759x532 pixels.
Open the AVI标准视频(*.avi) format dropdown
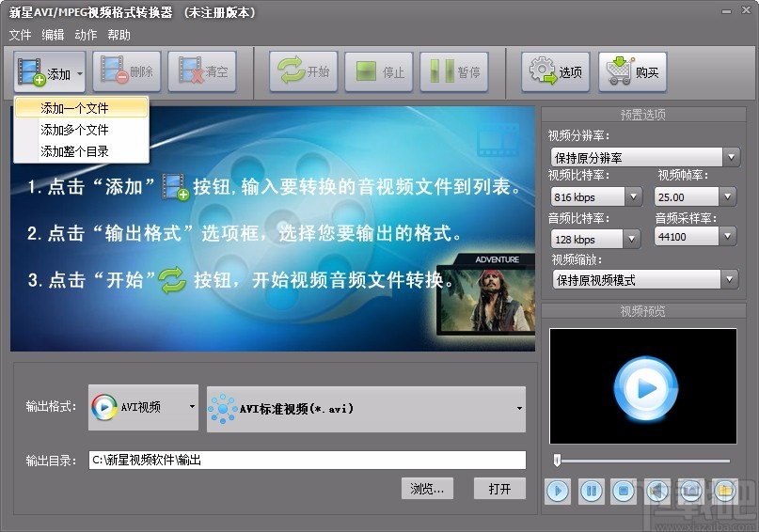pyautogui.click(x=366, y=409)
